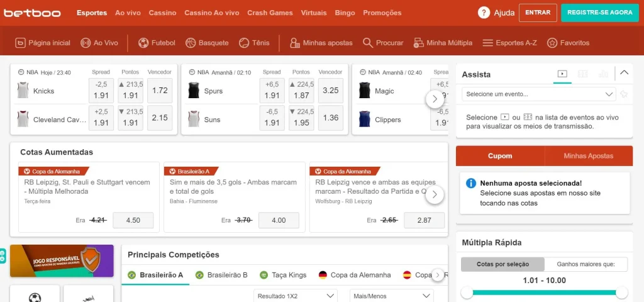Screen dimensions: 644x302
Task: Click Knicks spread -2,5 odds
Action: tap(101, 91)
